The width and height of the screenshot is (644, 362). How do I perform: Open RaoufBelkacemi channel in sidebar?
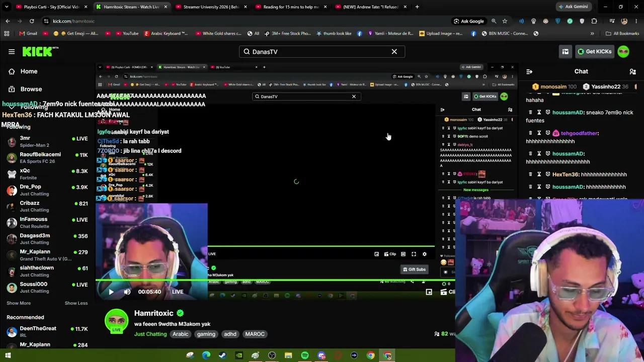(x=47, y=158)
